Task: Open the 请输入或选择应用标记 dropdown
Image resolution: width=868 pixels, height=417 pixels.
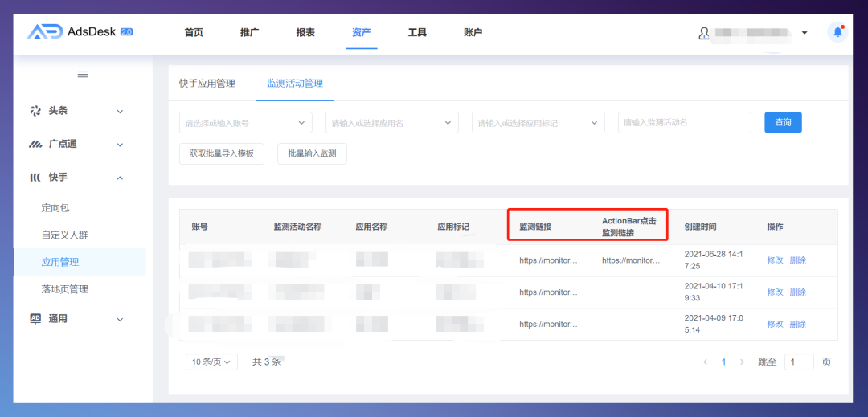Action: (x=538, y=123)
